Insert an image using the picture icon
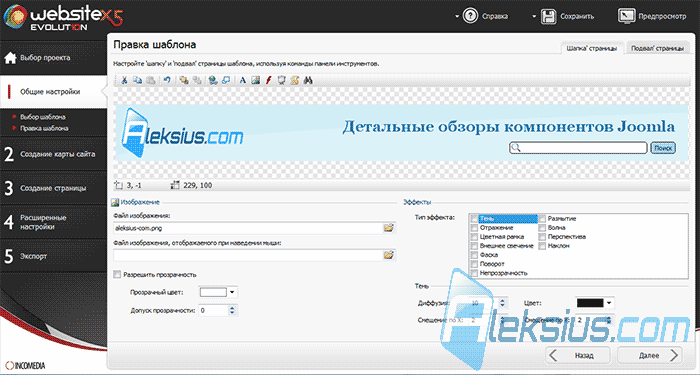This screenshot has height=375, width=700. 255,80
